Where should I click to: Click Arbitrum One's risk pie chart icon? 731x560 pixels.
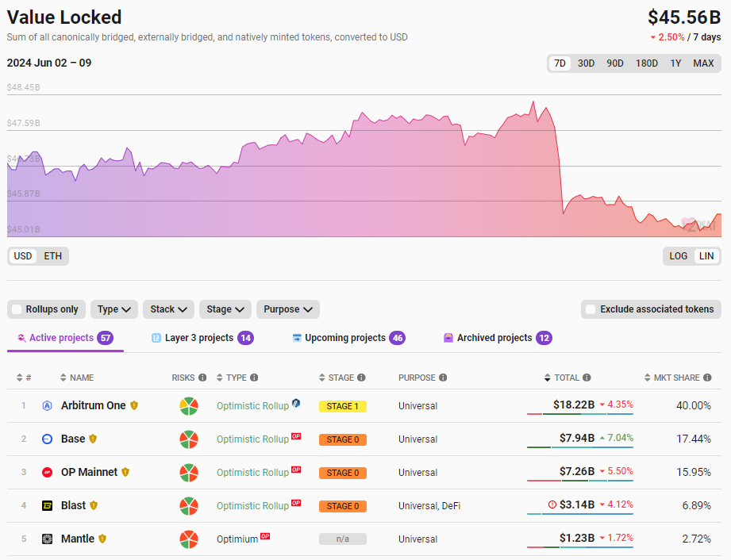pos(188,405)
